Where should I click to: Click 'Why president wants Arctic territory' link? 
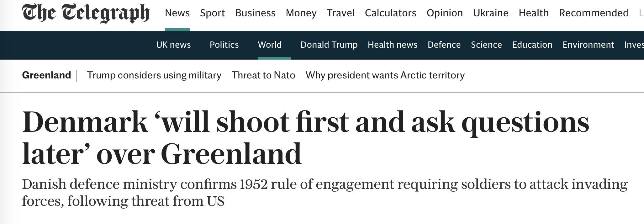pos(385,75)
